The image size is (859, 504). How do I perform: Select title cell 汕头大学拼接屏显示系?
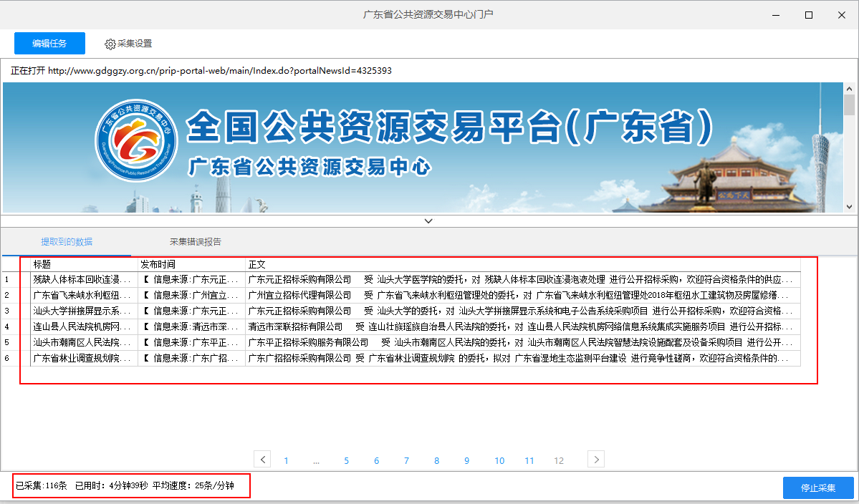point(84,311)
